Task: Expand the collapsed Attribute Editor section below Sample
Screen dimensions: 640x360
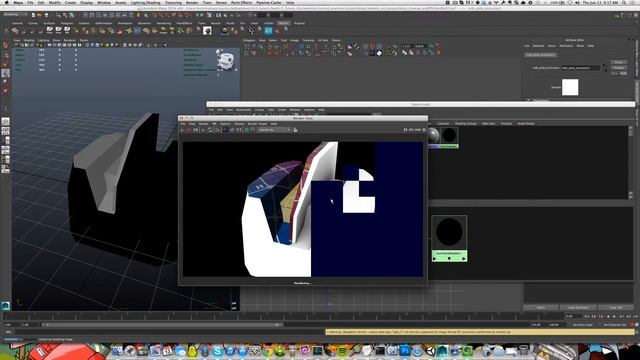Action: (x=528, y=100)
